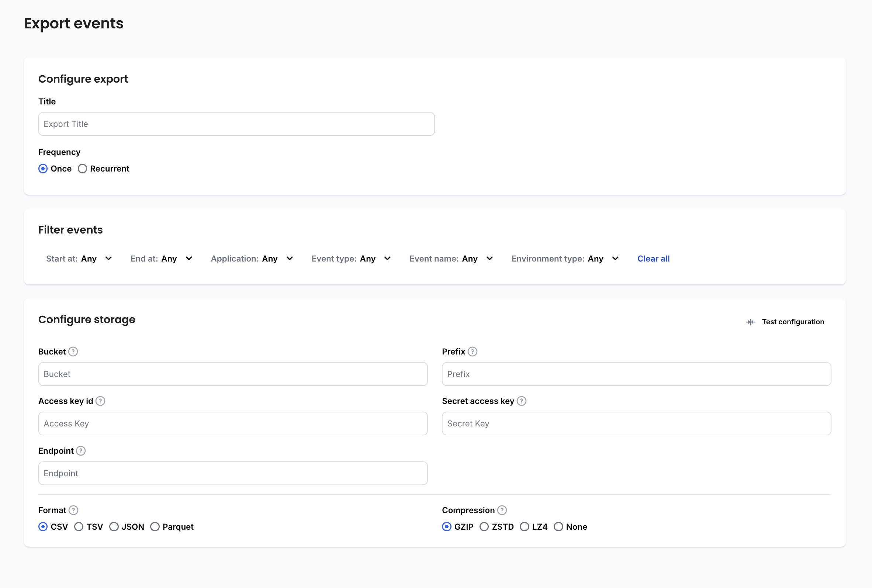Image resolution: width=872 pixels, height=588 pixels.
Task: Open the Start at filter dropdown
Action: tap(79, 259)
